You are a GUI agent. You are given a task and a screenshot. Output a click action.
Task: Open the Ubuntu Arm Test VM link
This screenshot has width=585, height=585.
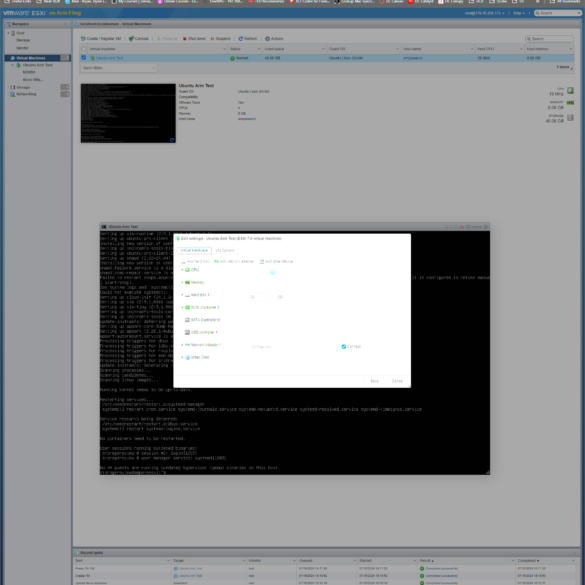(109, 58)
